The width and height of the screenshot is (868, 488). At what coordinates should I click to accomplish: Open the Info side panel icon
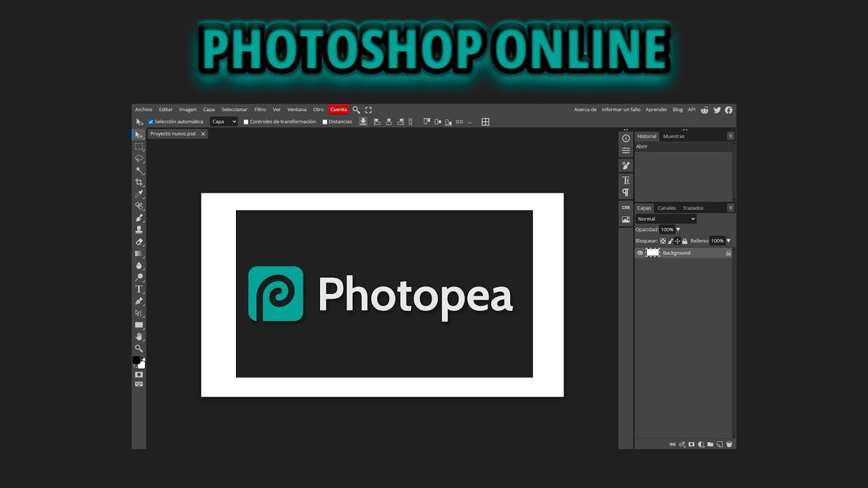coord(626,138)
